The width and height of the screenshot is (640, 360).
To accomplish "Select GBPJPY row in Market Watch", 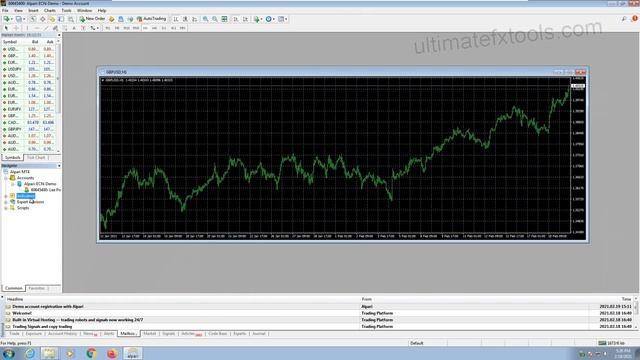I will 29,129.
